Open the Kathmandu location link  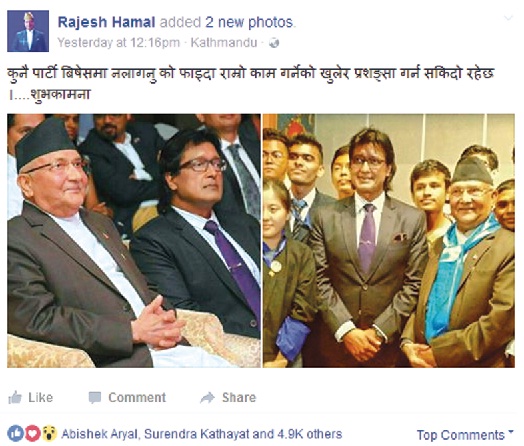(x=224, y=43)
